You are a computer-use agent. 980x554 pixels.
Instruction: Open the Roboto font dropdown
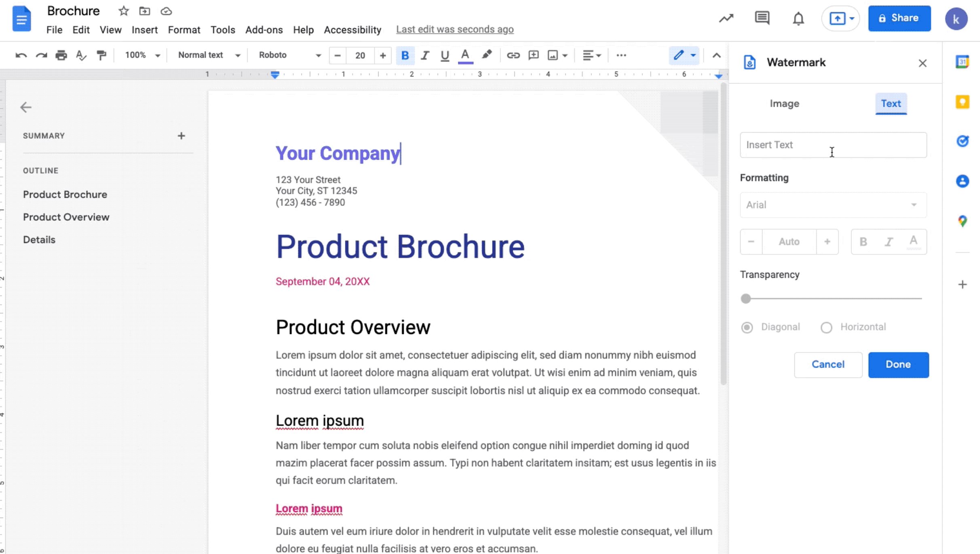coord(290,55)
